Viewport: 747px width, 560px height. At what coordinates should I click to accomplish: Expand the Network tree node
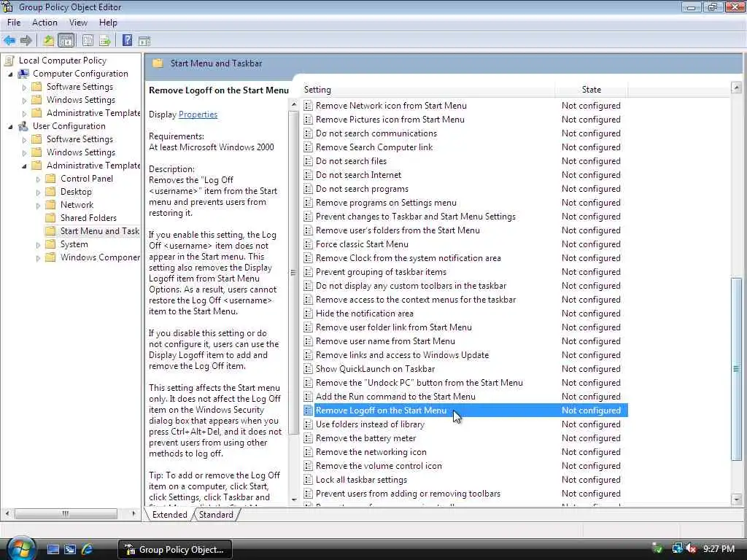click(x=38, y=205)
